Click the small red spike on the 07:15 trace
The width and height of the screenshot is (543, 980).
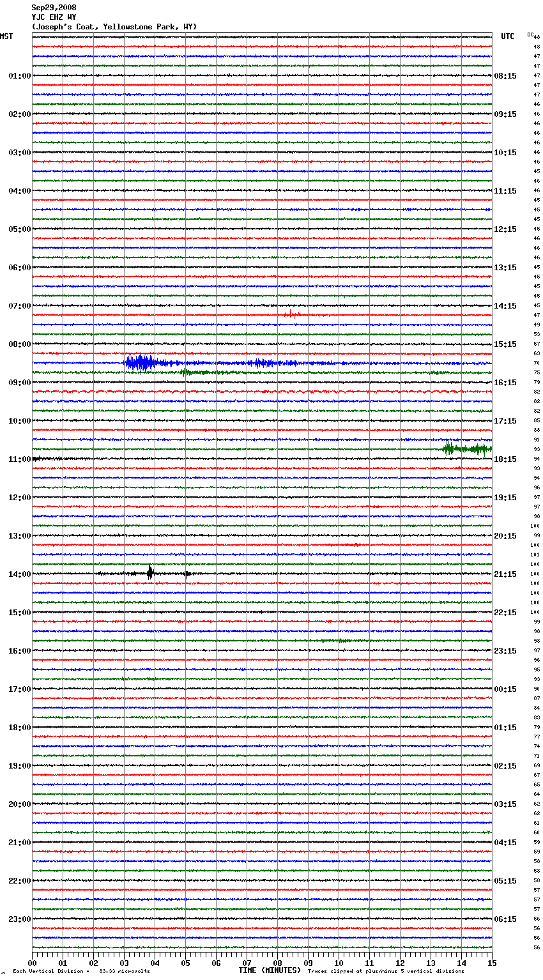pos(291,314)
